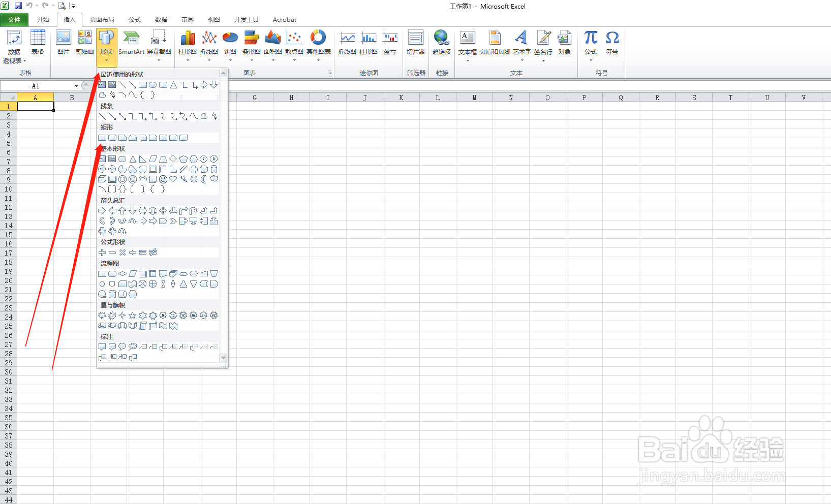Expand the 其他图表 other charts menu
Screen dimensions: 831x504
click(x=319, y=46)
